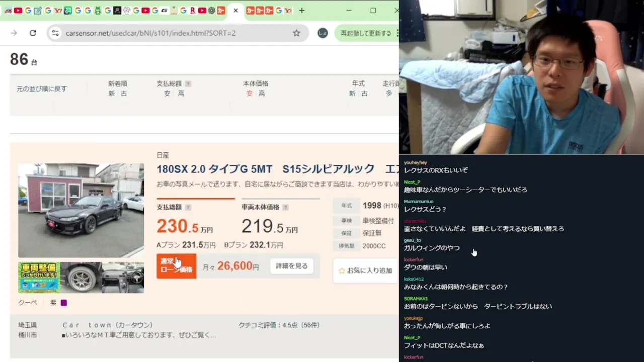644x362 pixels.
Task: Open the main 180SX car photo
Action: [81, 210]
